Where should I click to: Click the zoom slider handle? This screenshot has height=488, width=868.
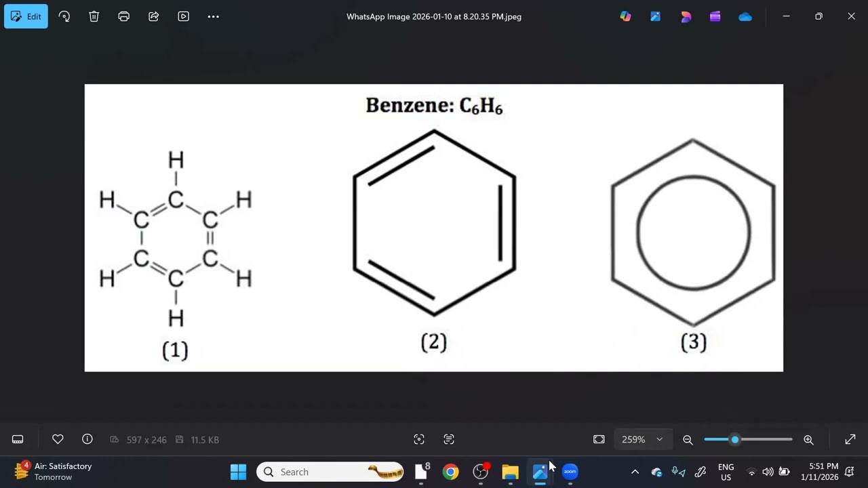[735, 439]
